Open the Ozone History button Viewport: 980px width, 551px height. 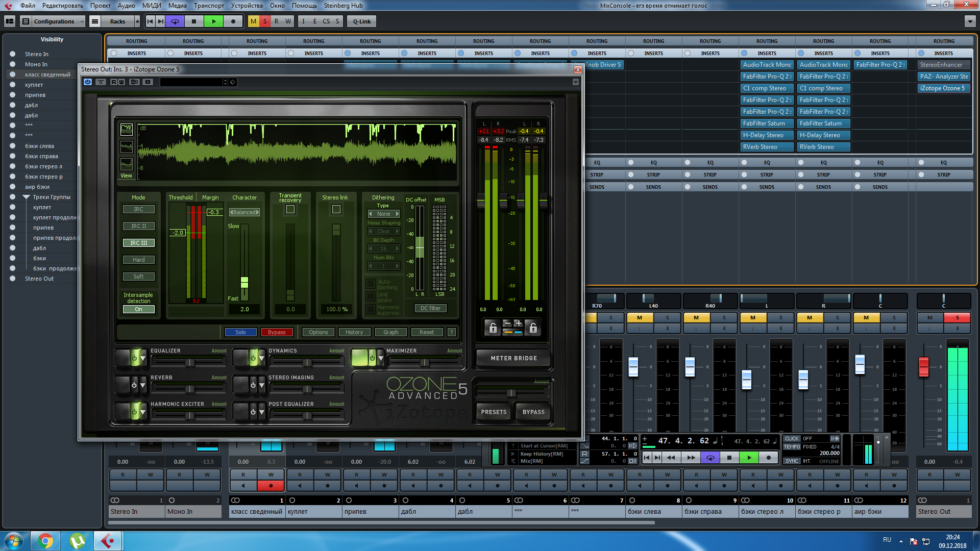(354, 332)
